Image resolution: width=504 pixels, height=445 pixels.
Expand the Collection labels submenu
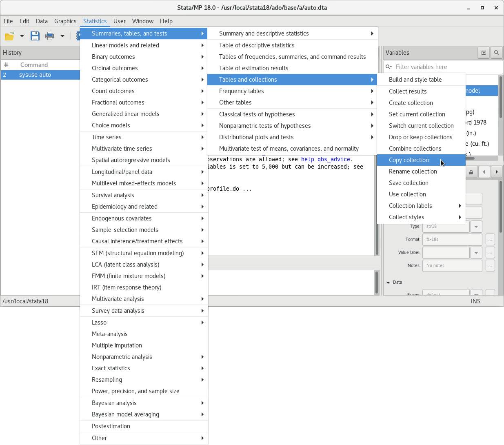(x=421, y=206)
